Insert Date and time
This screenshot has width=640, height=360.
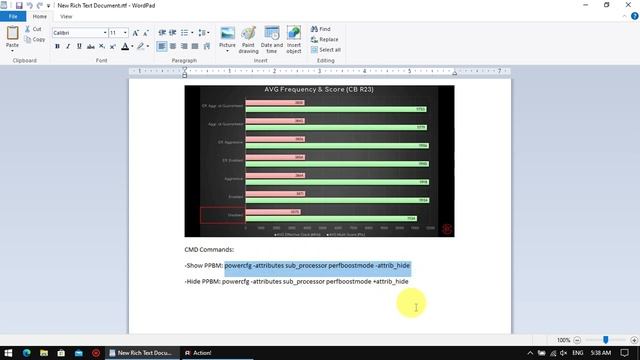coord(271,40)
